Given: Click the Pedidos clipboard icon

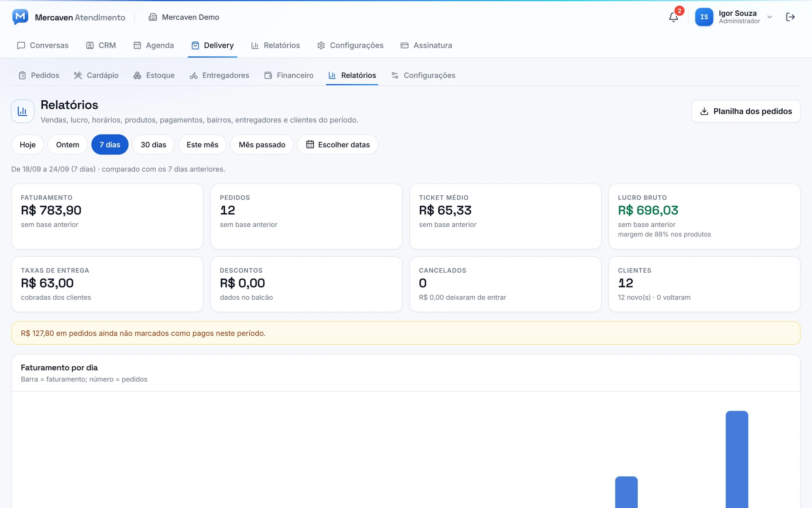Looking at the screenshot, I should click(x=22, y=75).
